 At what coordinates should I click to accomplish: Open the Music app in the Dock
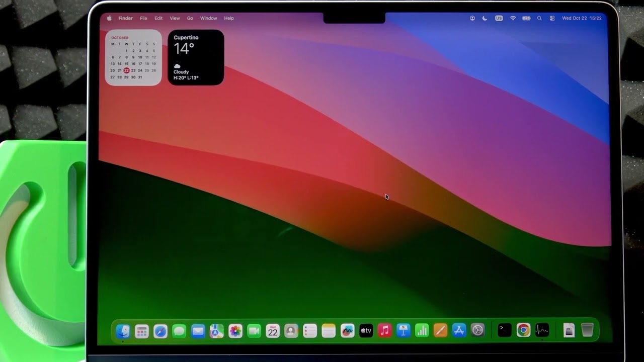coord(385,331)
